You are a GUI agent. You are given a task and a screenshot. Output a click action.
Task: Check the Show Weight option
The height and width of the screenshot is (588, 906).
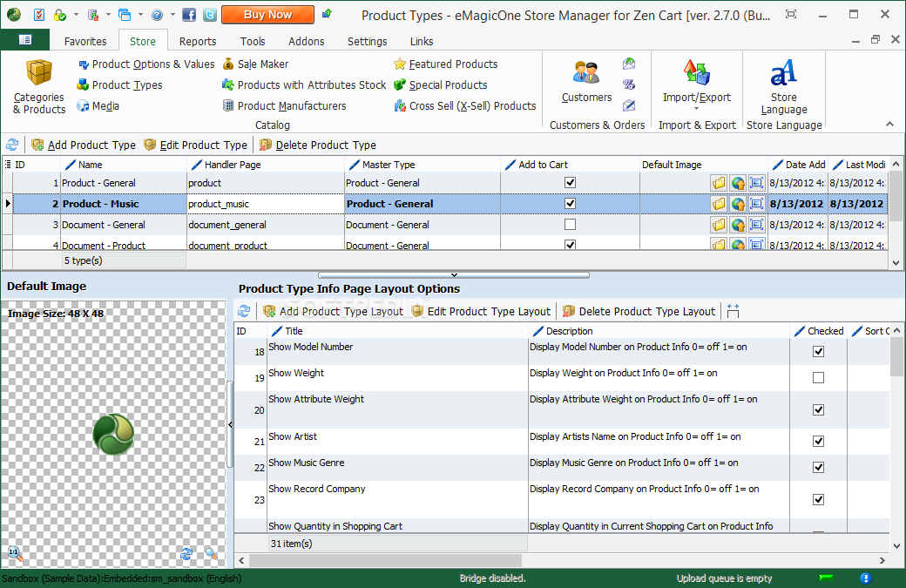point(818,378)
